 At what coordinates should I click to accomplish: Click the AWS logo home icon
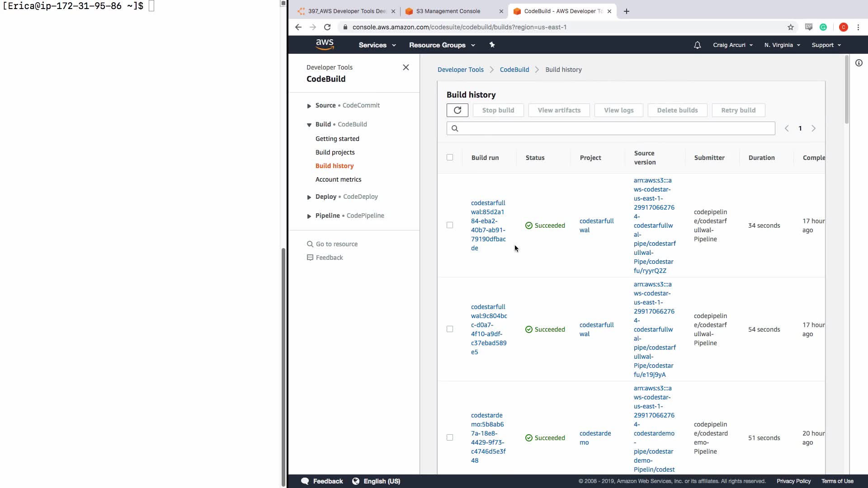[x=325, y=45]
